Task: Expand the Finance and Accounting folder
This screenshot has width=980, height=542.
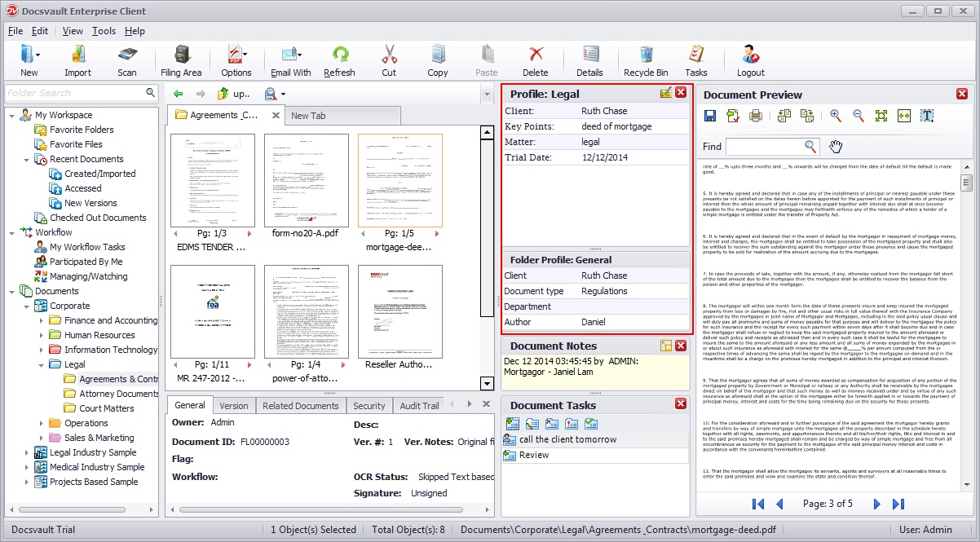Action: [42, 320]
